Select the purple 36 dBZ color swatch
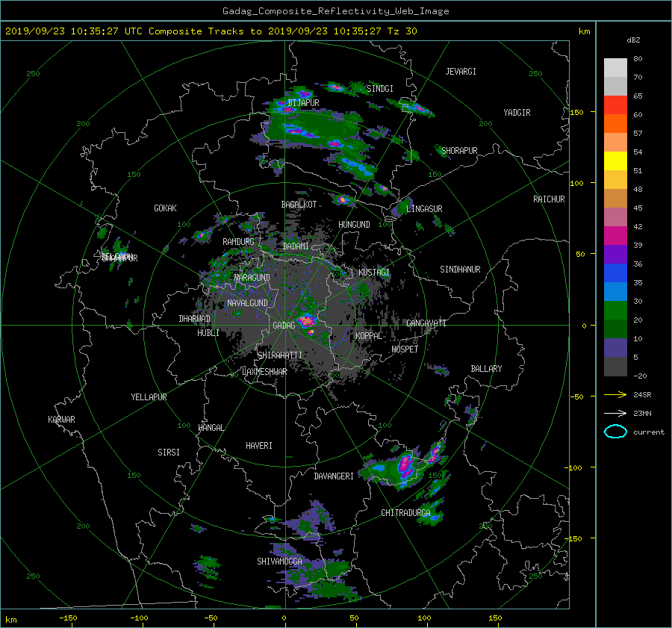672x628 pixels. pyautogui.click(x=615, y=255)
